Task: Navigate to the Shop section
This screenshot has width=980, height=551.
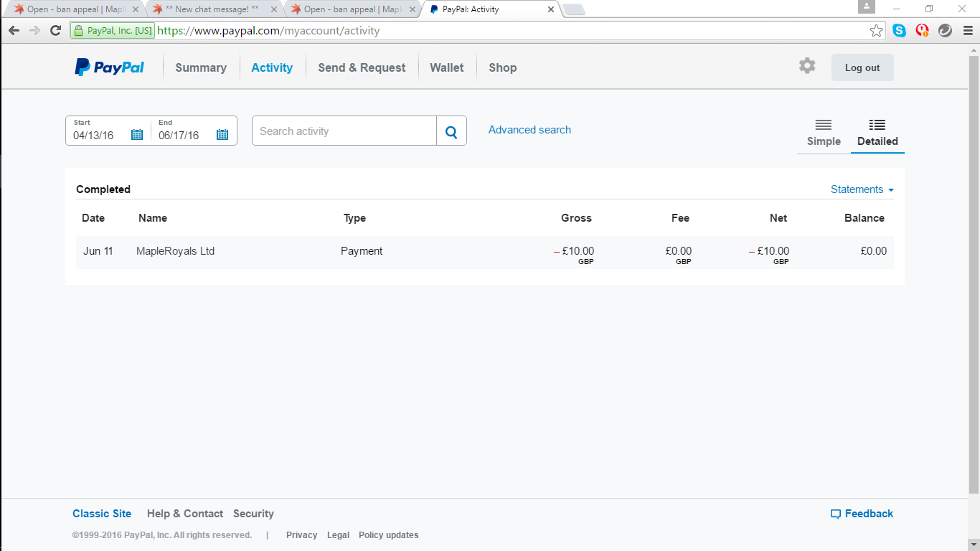Action: [x=503, y=67]
